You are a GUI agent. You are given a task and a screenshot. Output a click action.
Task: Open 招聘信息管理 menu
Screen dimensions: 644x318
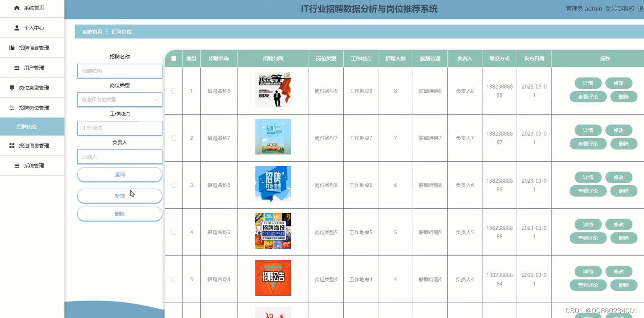pos(32,48)
